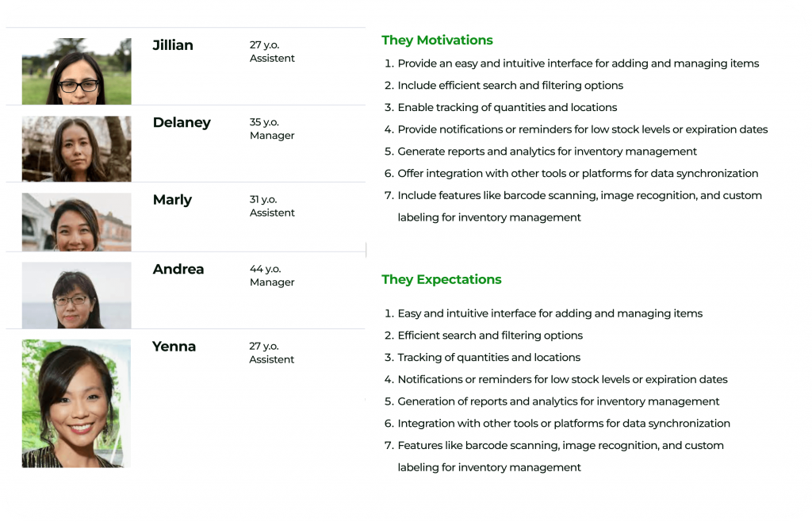
Task: Open the Andrea persona name
Action: click(x=178, y=269)
